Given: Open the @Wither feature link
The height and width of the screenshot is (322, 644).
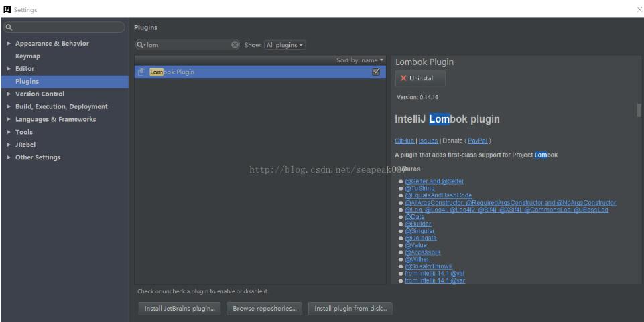Looking at the screenshot, I should click(417, 259).
